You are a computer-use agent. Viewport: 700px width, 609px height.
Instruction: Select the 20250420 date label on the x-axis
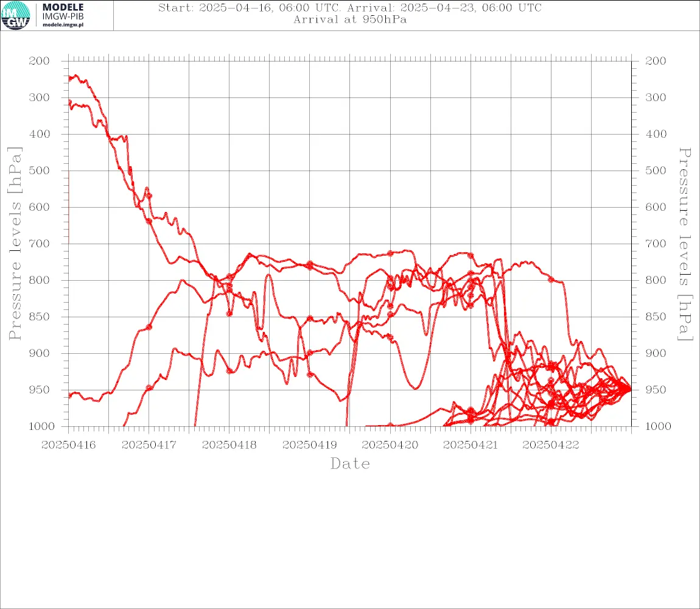coord(390,445)
